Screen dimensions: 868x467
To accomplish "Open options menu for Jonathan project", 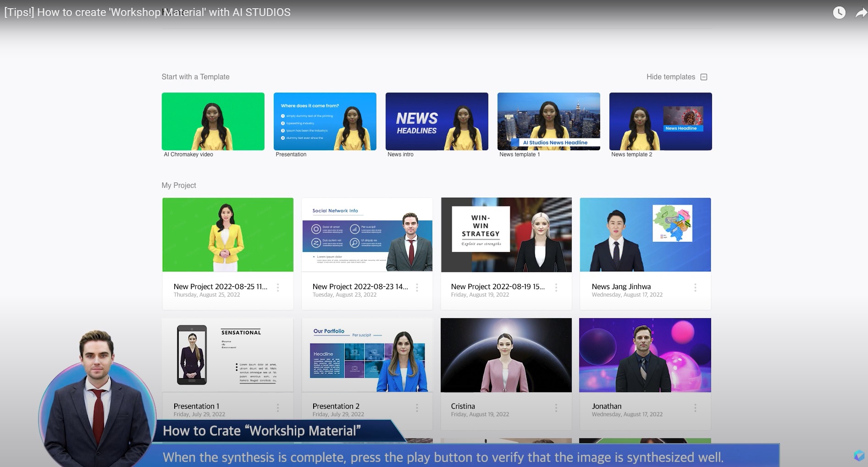I will (x=695, y=407).
